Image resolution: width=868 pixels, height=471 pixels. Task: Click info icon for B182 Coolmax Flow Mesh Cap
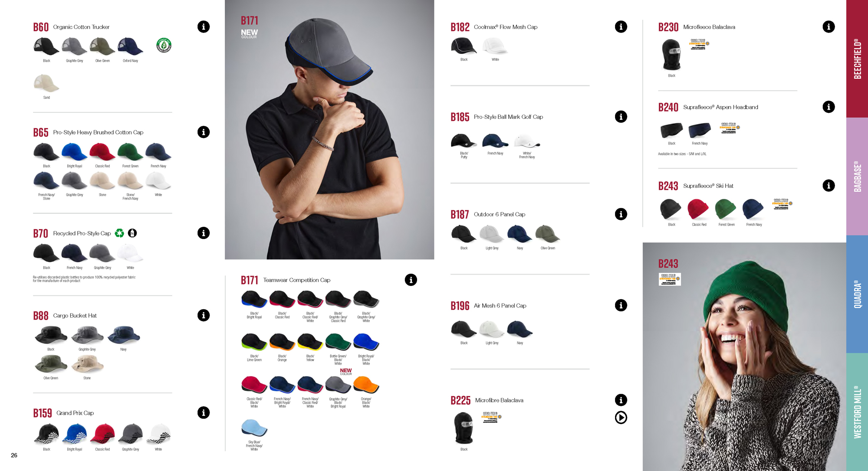(x=621, y=27)
